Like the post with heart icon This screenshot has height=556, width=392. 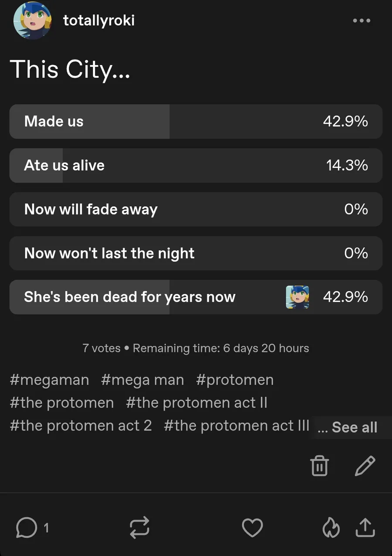(252, 528)
